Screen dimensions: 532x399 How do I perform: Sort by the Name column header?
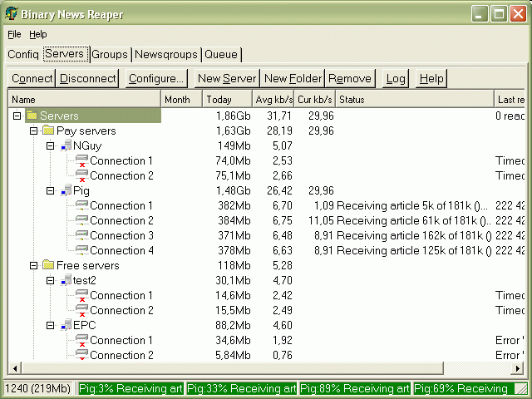84,100
